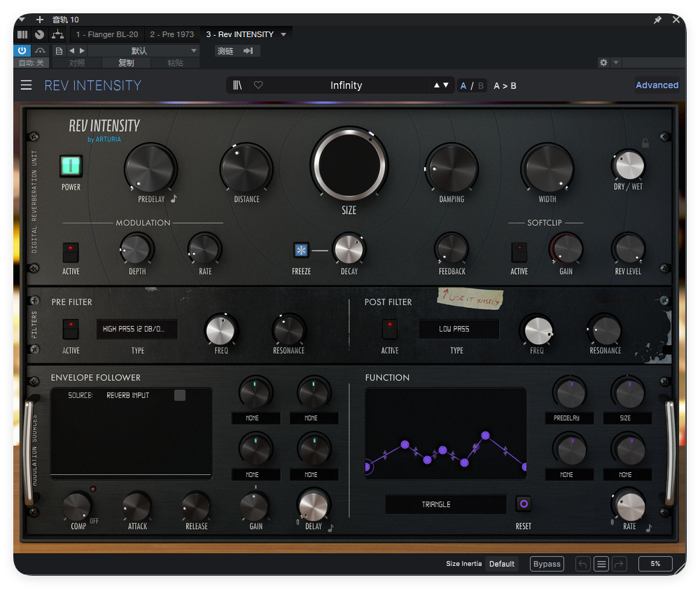Image resolution: width=700 pixels, height=589 pixels.
Task: Click the 5% CPU meter box
Action: (655, 564)
